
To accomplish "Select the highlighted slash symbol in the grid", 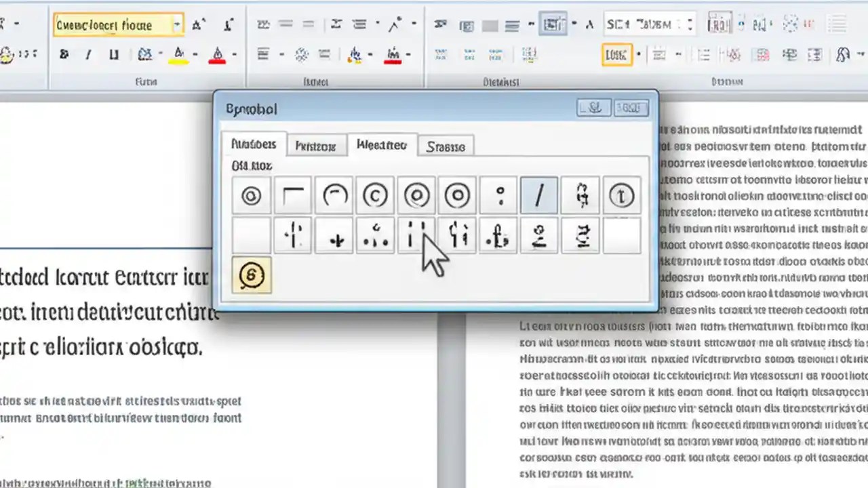I will pyautogui.click(x=539, y=196).
